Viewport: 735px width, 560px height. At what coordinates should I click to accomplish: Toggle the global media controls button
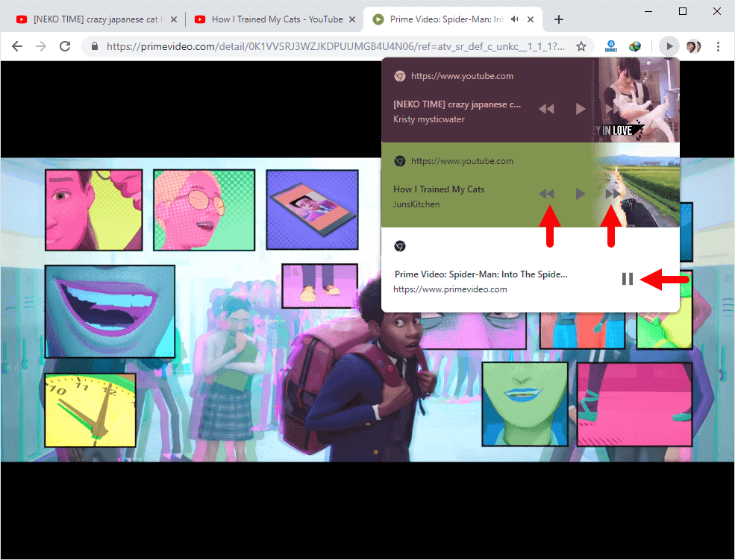(669, 46)
